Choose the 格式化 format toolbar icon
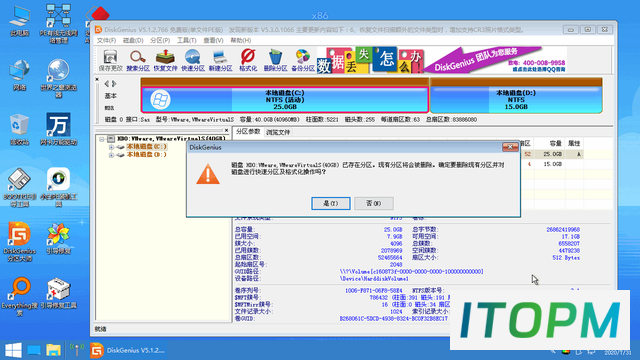Viewport: 640px width, 360px height. point(248,60)
